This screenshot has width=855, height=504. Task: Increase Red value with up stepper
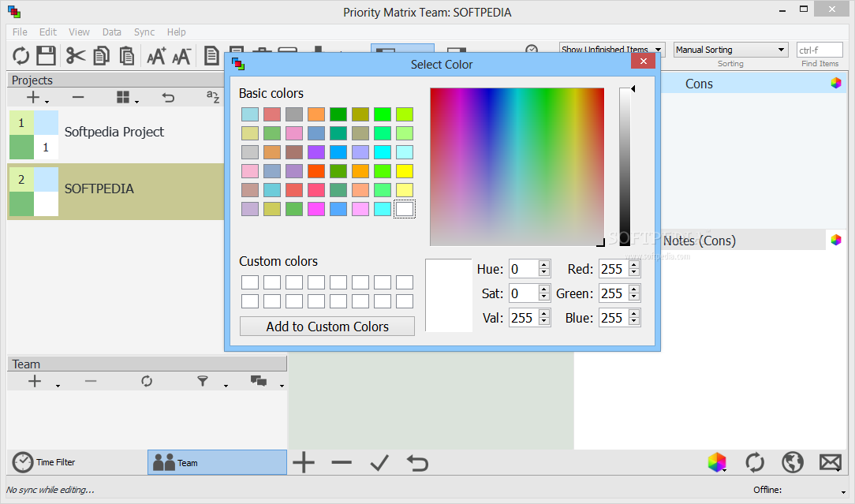click(x=633, y=264)
